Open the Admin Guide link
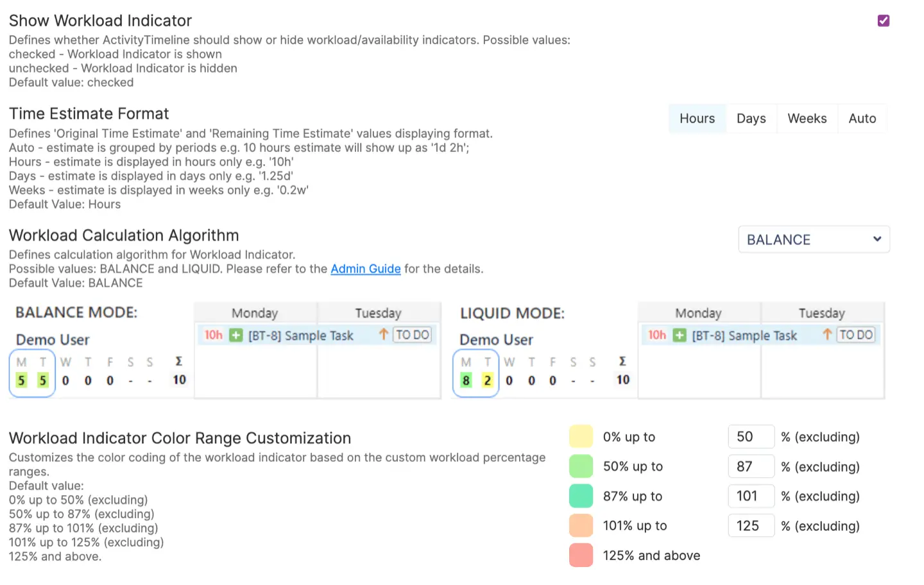This screenshot has width=924, height=585. 365,269
